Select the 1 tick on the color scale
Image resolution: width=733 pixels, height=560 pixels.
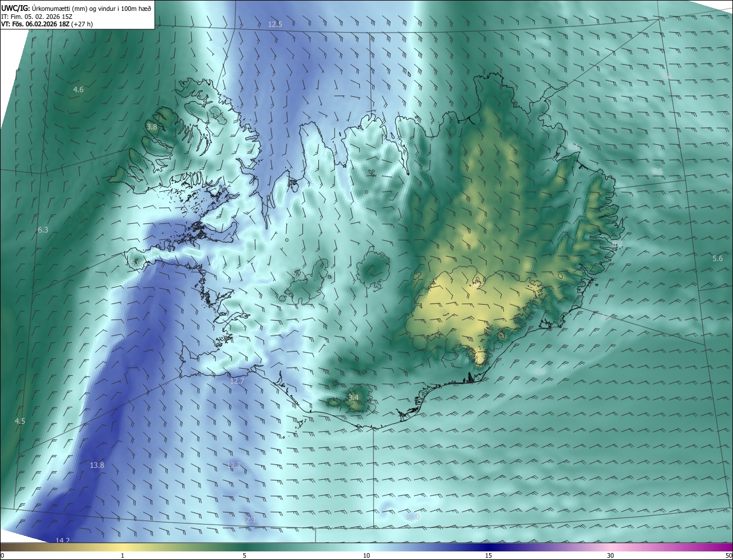[x=123, y=555]
